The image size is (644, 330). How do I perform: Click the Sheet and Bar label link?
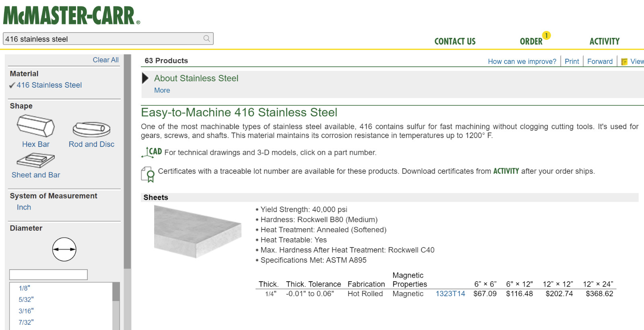(x=36, y=175)
